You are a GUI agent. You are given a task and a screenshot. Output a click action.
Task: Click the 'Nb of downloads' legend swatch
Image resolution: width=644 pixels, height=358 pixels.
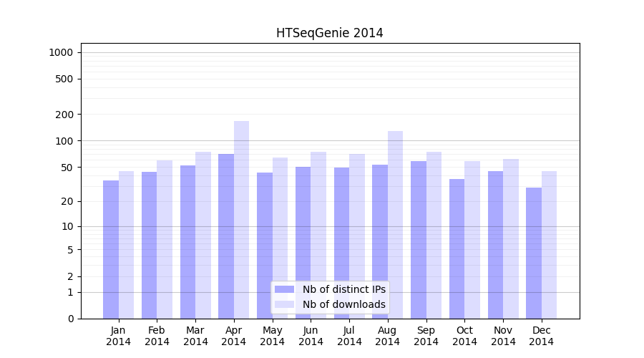pyautogui.click(x=284, y=304)
